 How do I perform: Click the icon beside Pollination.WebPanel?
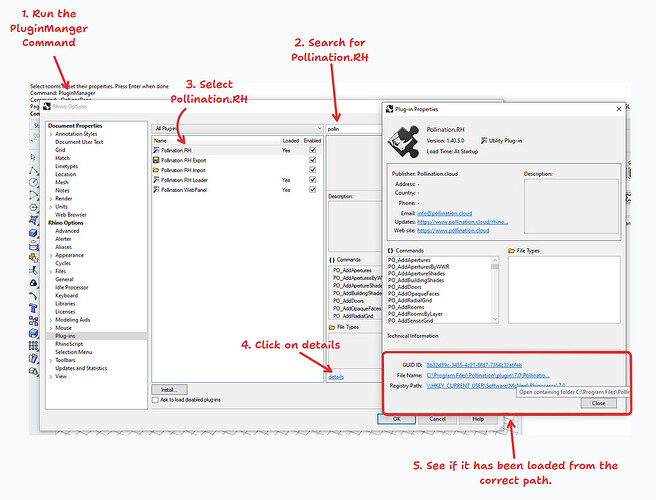(x=156, y=190)
